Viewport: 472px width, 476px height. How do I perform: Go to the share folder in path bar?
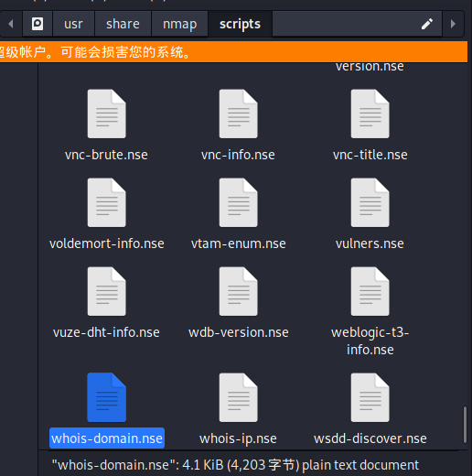click(123, 24)
